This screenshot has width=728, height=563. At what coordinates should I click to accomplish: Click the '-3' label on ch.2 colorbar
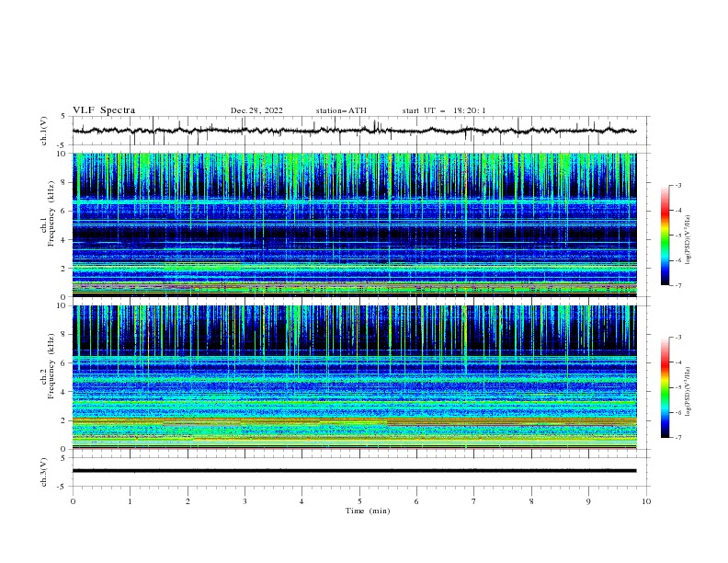point(677,338)
